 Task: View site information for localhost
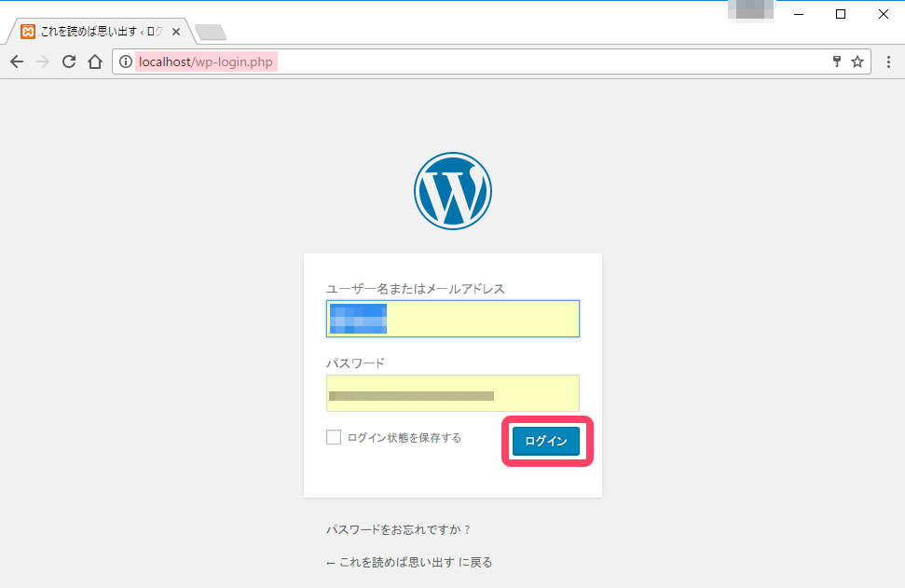[x=125, y=62]
